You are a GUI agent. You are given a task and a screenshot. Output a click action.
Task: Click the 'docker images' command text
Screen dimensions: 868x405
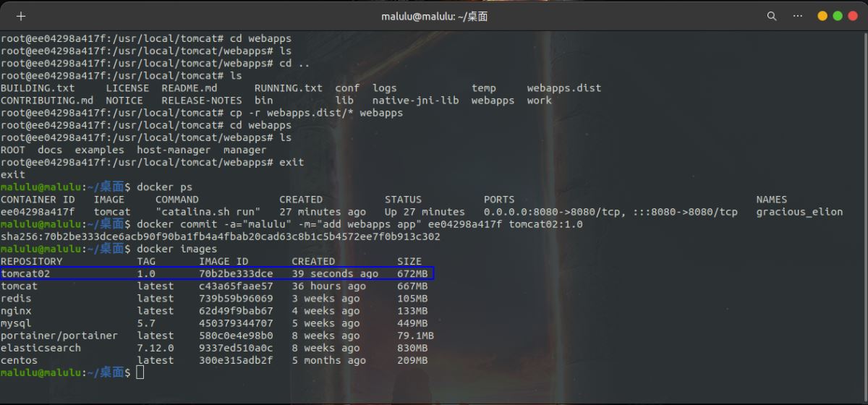(176, 248)
